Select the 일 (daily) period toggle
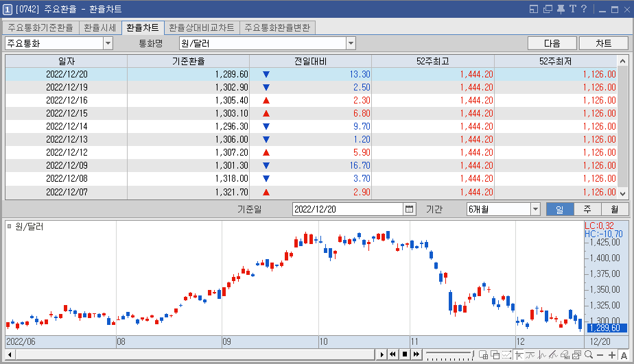Image resolution: width=634 pixels, height=364 pixels. 560,209
